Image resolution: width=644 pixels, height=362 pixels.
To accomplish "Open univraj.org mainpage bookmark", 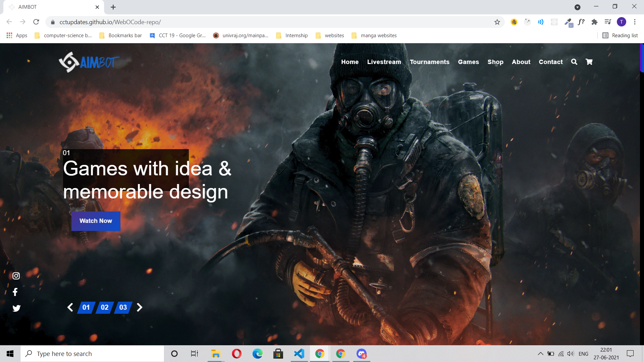I will (241, 36).
